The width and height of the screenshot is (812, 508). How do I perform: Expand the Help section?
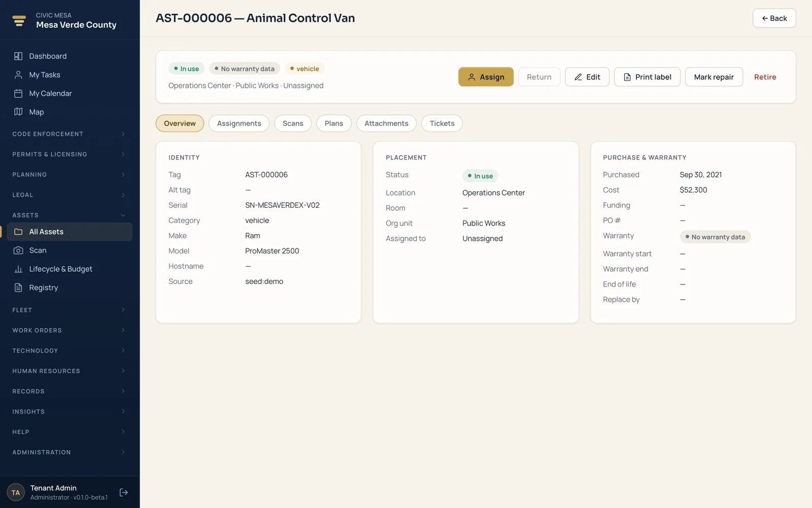click(x=70, y=432)
